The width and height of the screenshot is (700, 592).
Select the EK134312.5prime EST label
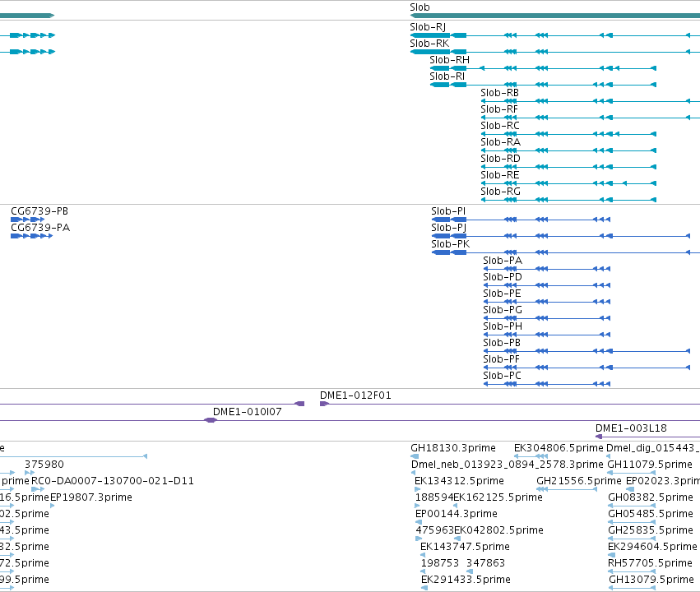click(x=459, y=481)
